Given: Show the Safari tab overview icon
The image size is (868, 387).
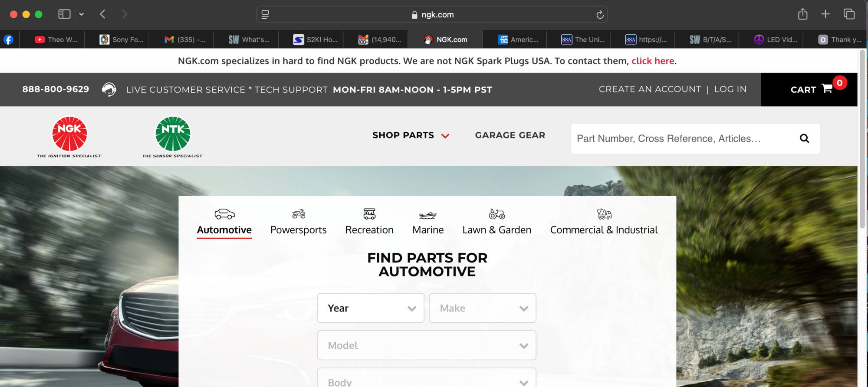Looking at the screenshot, I should click(849, 14).
